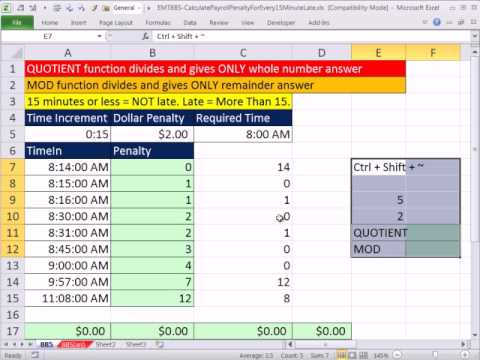Viewport: 480px width, 360px height.
Task: Switch to the Page Layout tab
Action: point(116,23)
